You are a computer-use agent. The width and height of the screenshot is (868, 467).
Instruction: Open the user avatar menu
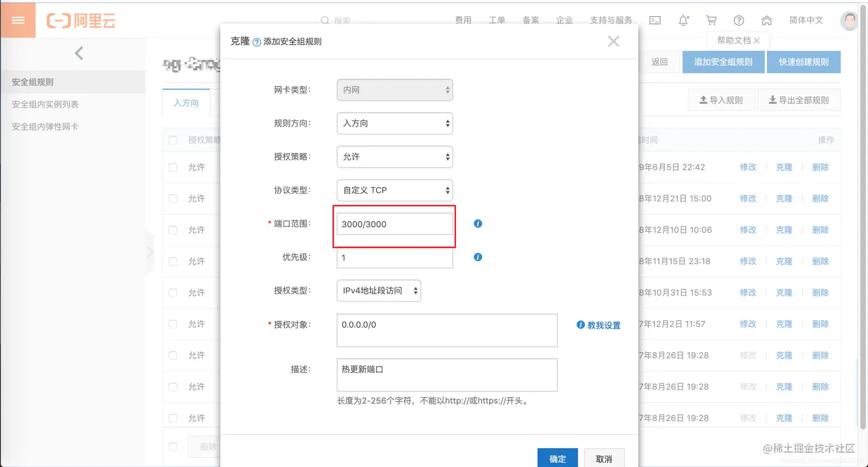coord(849,21)
